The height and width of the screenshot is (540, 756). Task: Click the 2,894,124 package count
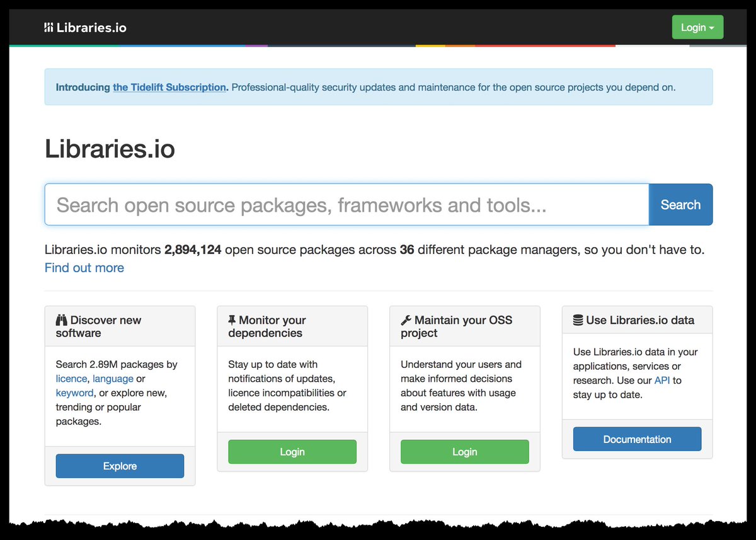(193, 250)
